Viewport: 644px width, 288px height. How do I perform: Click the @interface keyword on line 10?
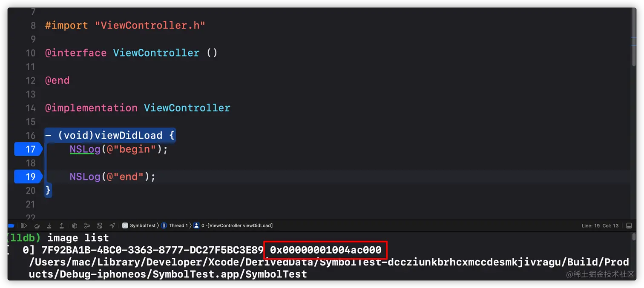click(76, 53)
